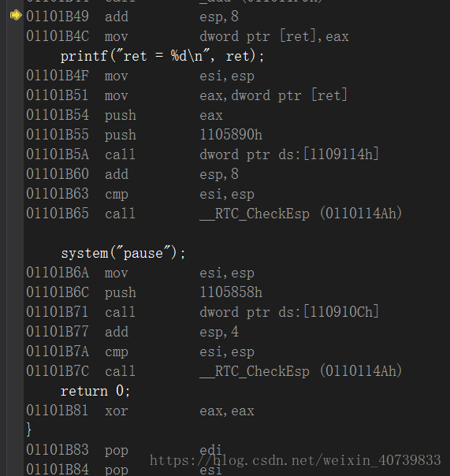Click address 01101B81 xor line
Viewport: 450px width, 476px height.
tap(140, 411)
